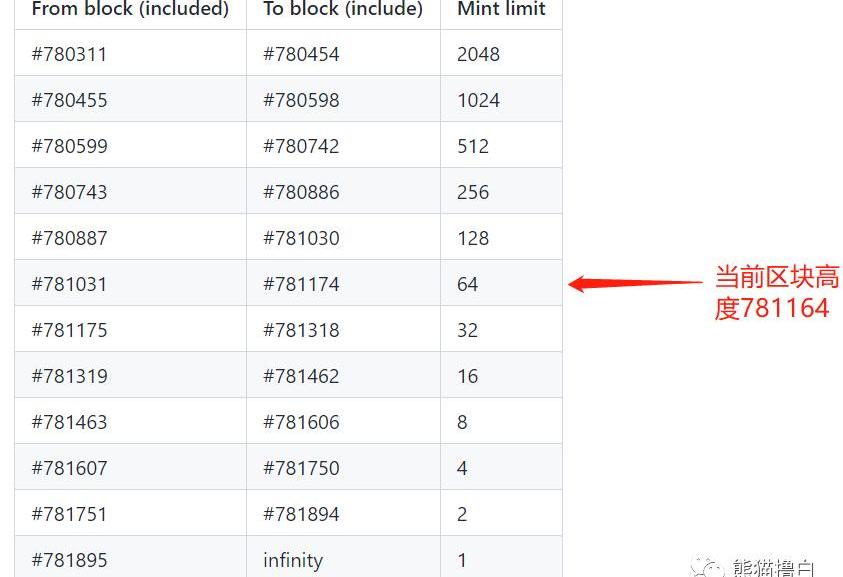Select the "To block (include)" column header
The width and height of the screenshot is (843, 577).
coord(343,10)
